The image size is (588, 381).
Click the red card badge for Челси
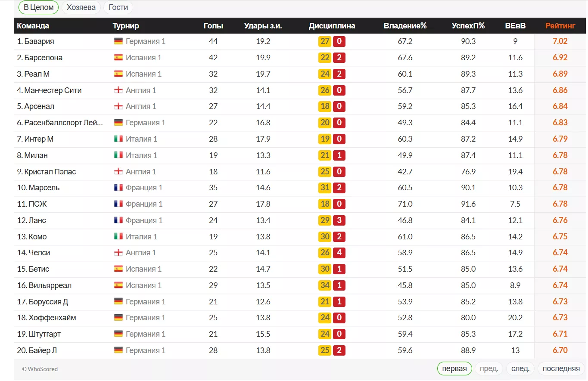[339, 253]
